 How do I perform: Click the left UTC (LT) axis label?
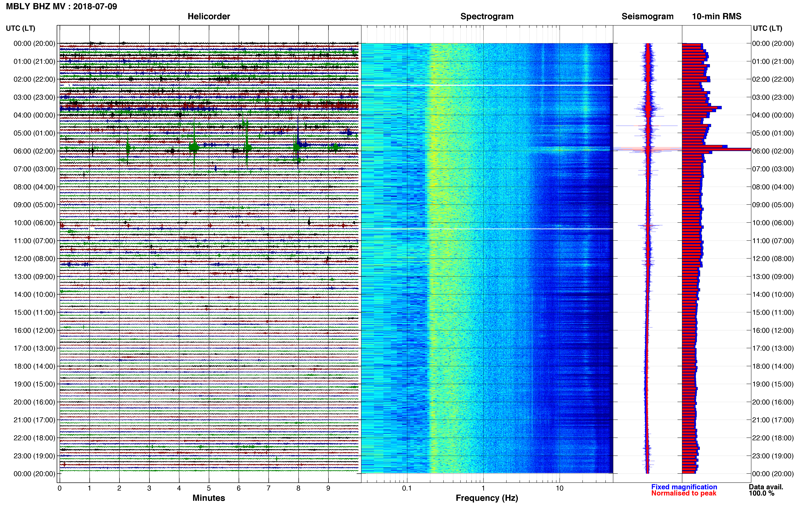21,28
